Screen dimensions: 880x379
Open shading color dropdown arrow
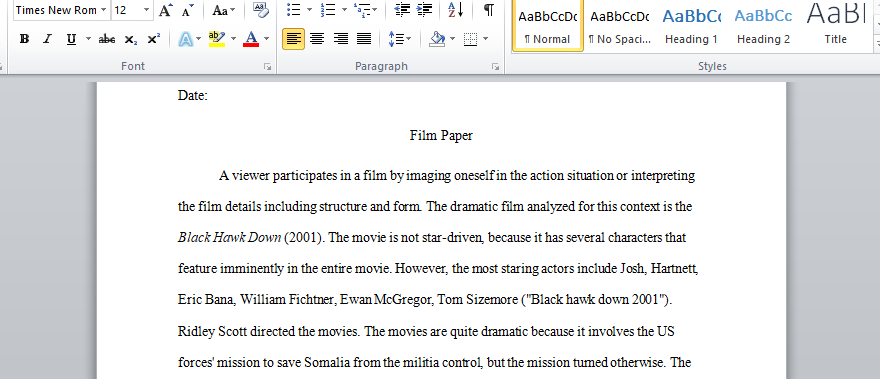pos(452,39)
